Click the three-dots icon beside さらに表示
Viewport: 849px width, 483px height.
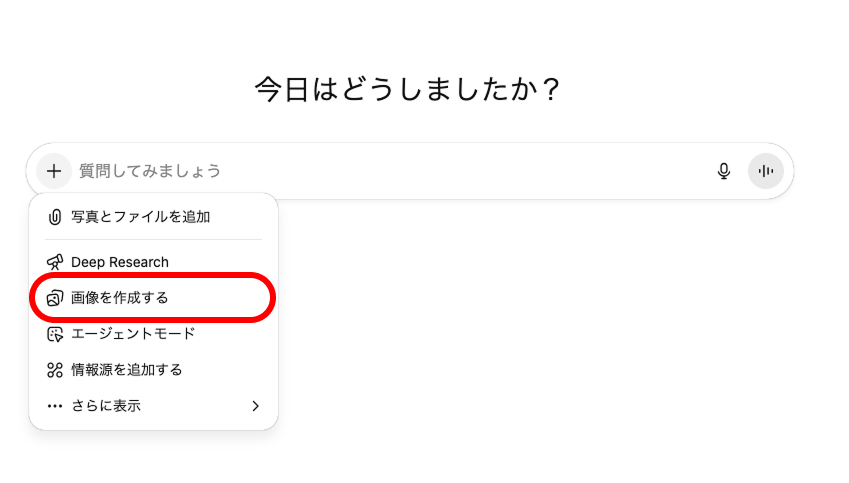coord(55,406)
